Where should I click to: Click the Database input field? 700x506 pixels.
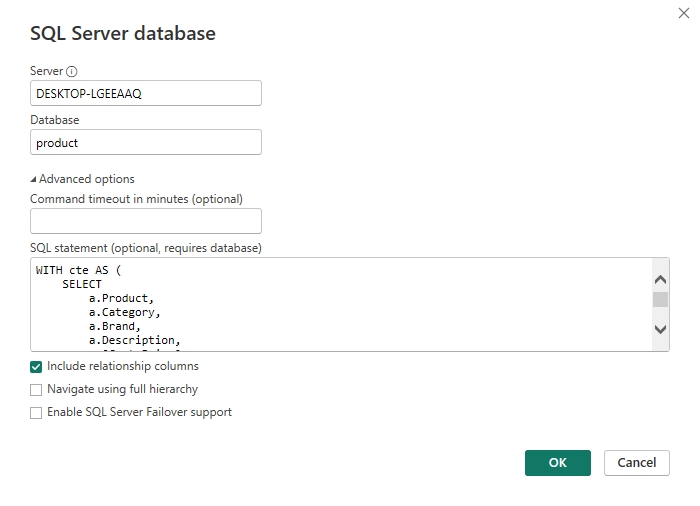click(146, 142)
